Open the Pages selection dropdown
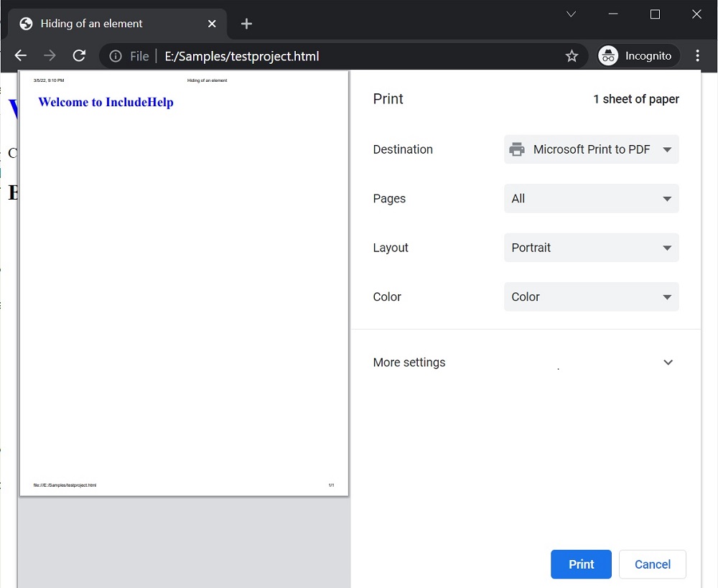 591,198
